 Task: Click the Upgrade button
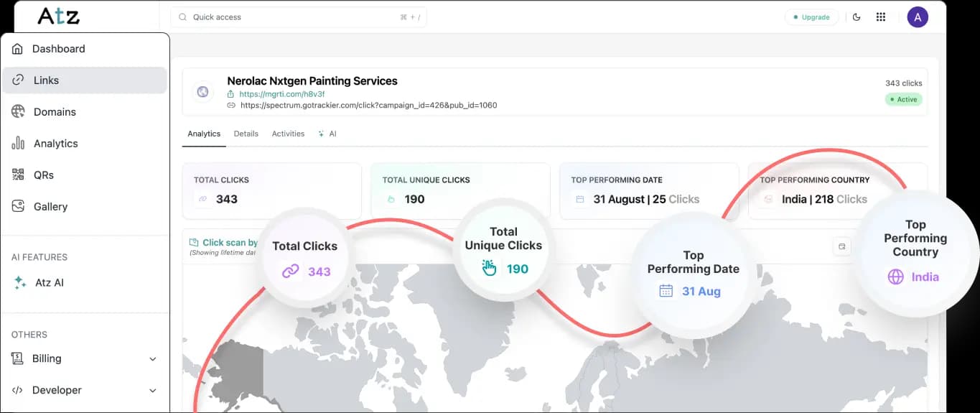[811, 17]
